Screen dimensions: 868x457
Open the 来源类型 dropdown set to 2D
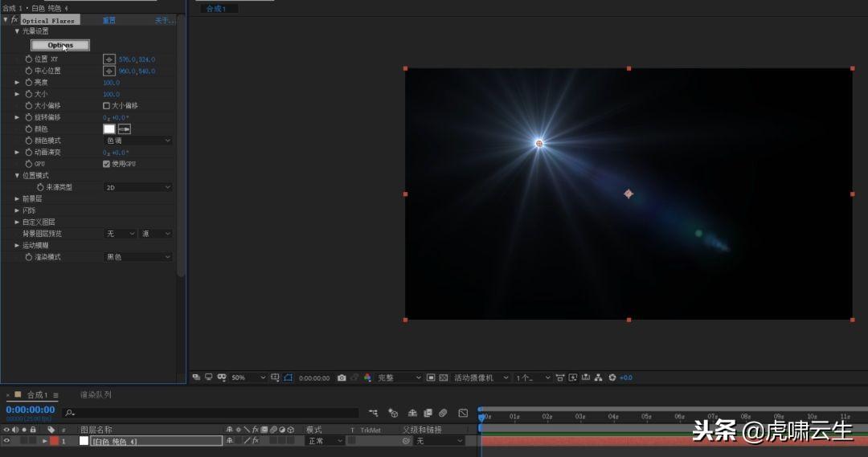click(x=138, y=187)
